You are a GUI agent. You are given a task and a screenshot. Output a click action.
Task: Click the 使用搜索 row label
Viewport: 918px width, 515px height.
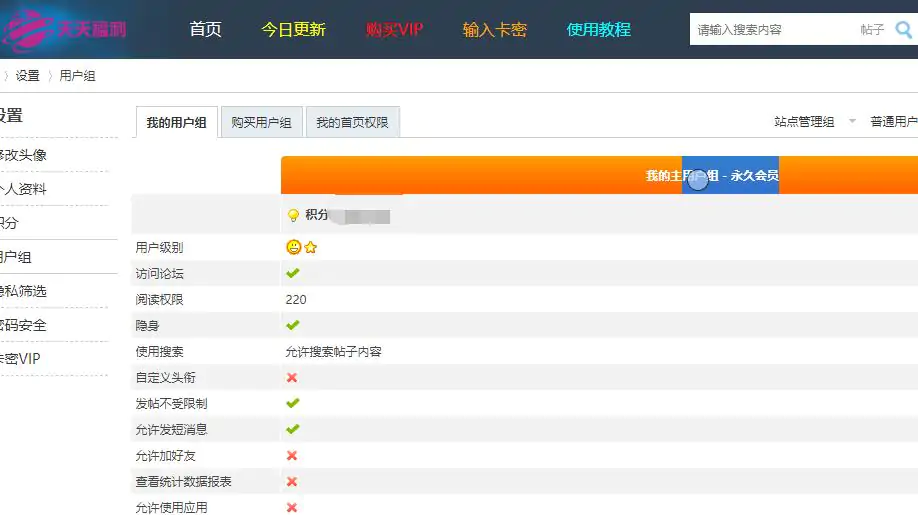pyautogui.click(x=159, y=352)
